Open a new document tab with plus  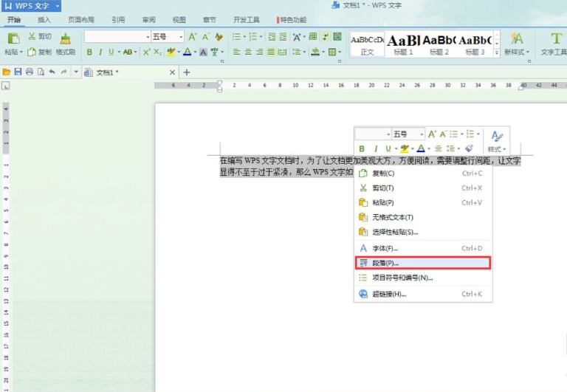click(187, 72)
